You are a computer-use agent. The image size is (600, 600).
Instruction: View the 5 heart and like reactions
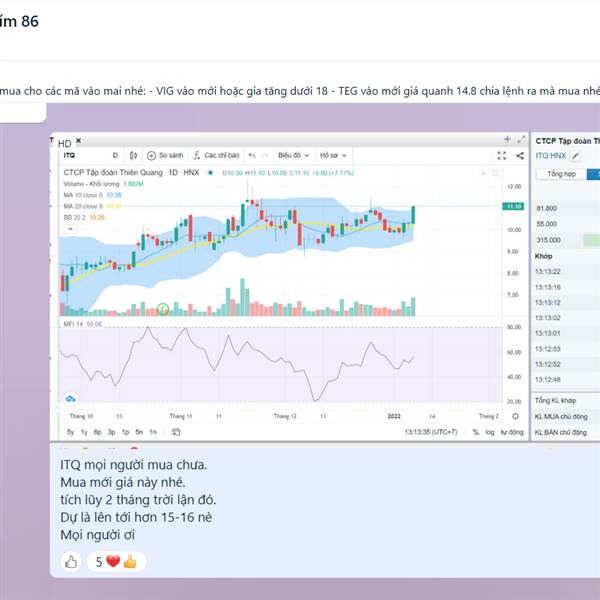pos(116,562)
